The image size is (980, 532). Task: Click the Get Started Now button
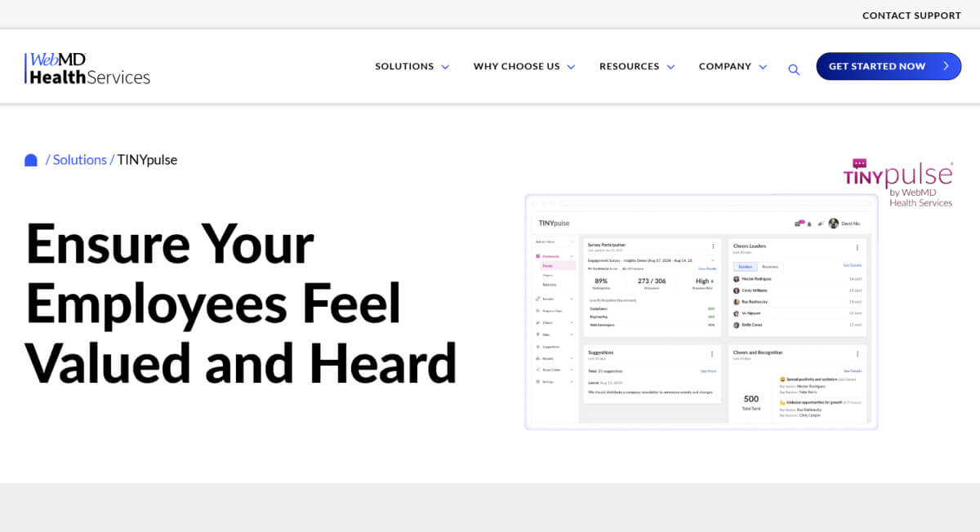pyautogui.click(x=889, y=66)
